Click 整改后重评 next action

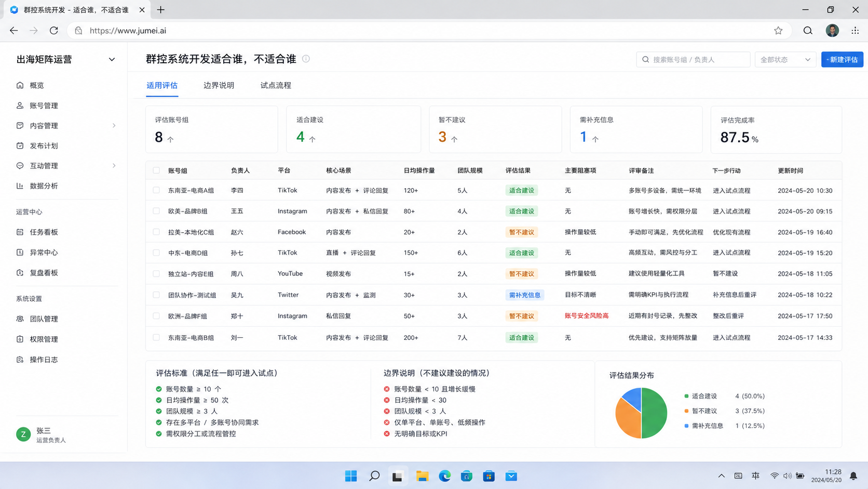pyautogui.click(x=728, y=316)
